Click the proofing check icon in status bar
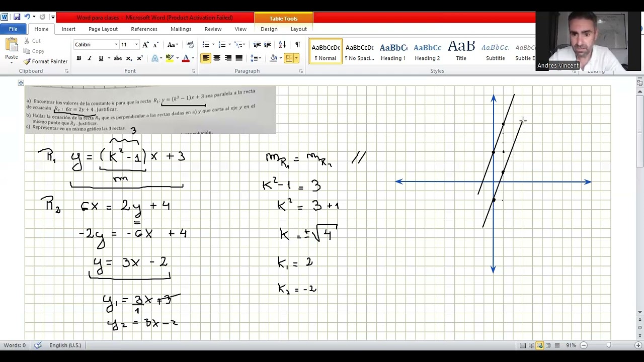Screen dimensions: 644x362 pos(38,345)
